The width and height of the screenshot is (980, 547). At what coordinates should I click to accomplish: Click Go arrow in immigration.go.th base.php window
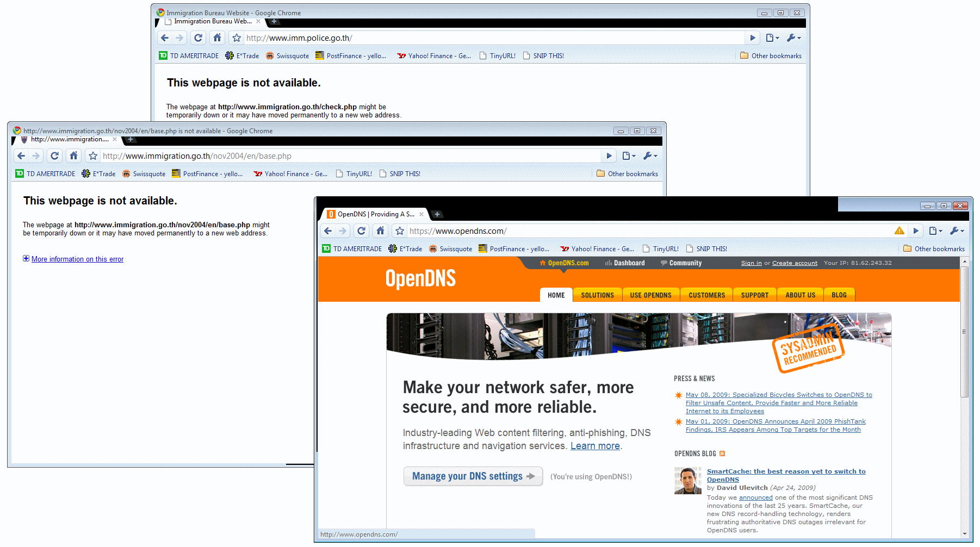click(x=609, y=156)
